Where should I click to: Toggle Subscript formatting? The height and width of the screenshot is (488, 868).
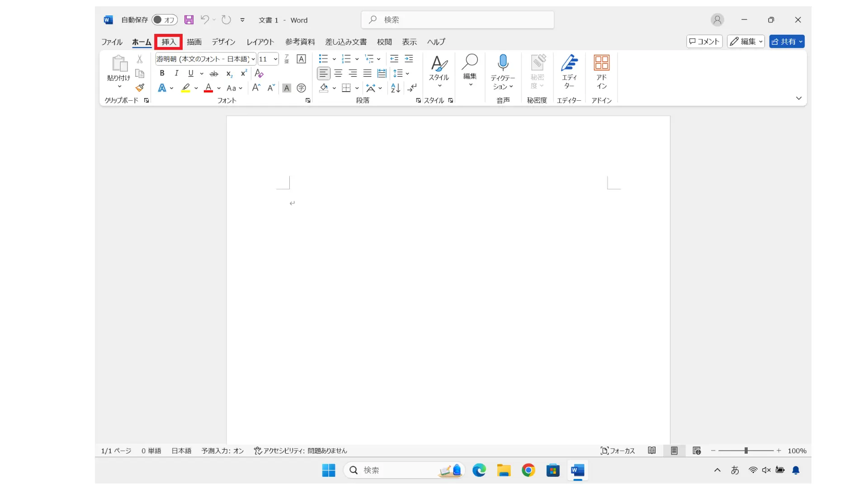pyautogui.click(x=229, y=73)
